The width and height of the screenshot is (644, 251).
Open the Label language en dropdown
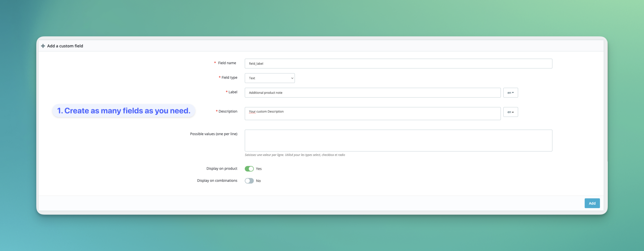click(x=510, y=93)
